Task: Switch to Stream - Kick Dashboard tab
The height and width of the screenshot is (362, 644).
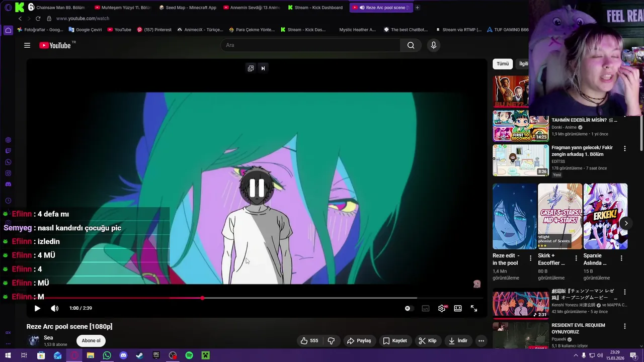Action: click(315, 8)
